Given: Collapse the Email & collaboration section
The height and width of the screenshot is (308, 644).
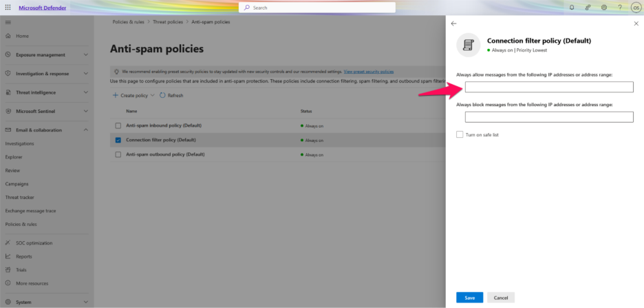Looking at the screenshot, I should pos(85,130).
